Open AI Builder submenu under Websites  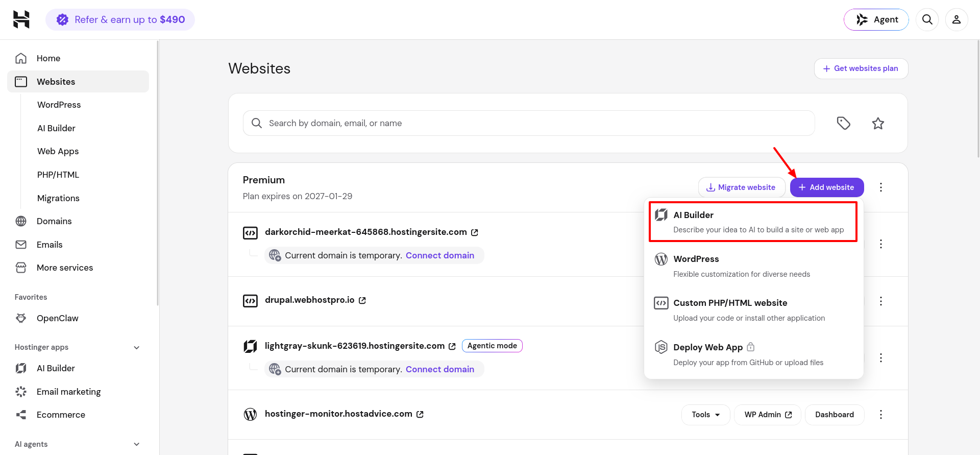[x=56, y=128]
